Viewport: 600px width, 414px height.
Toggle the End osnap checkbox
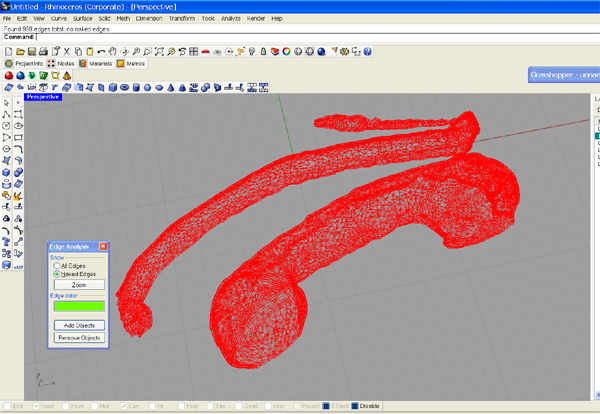[x=7, y=406]
